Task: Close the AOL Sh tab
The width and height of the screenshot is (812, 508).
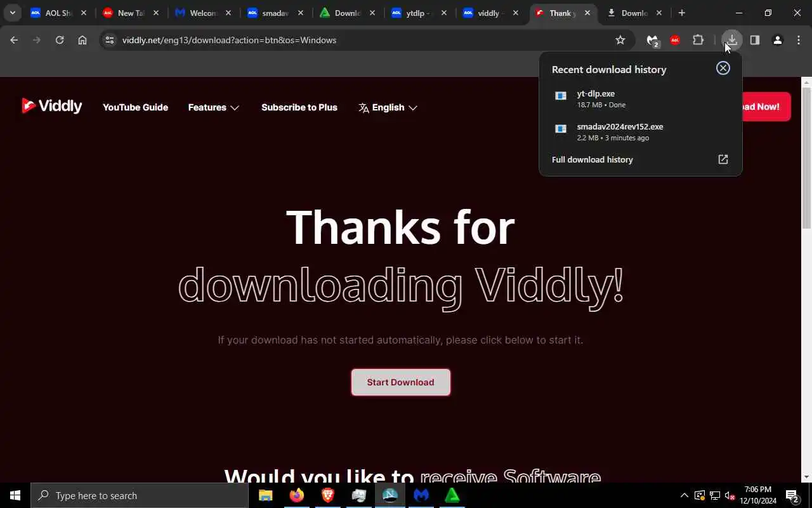Action: pos(84,13)
